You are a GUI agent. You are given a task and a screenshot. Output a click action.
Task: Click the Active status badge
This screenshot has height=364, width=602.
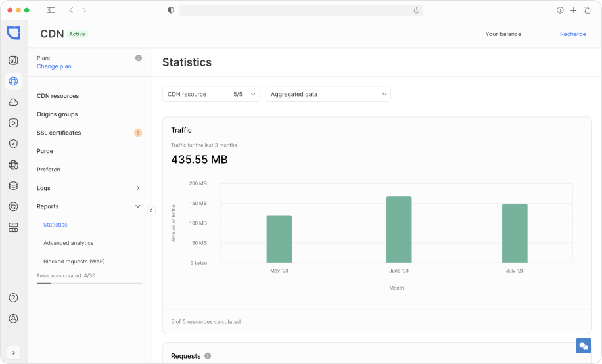click(77, 34)
